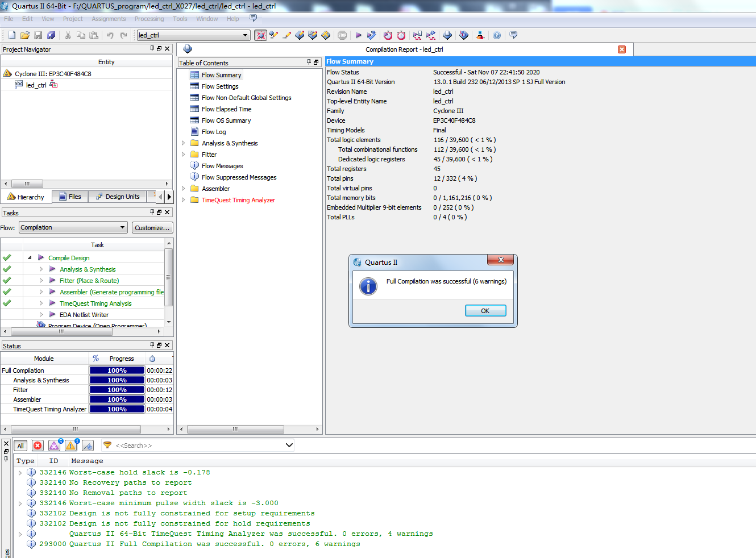Click the Save icon in toolbar
The height and width of the screenshot is (558, 756).
(x=38, y=35)
